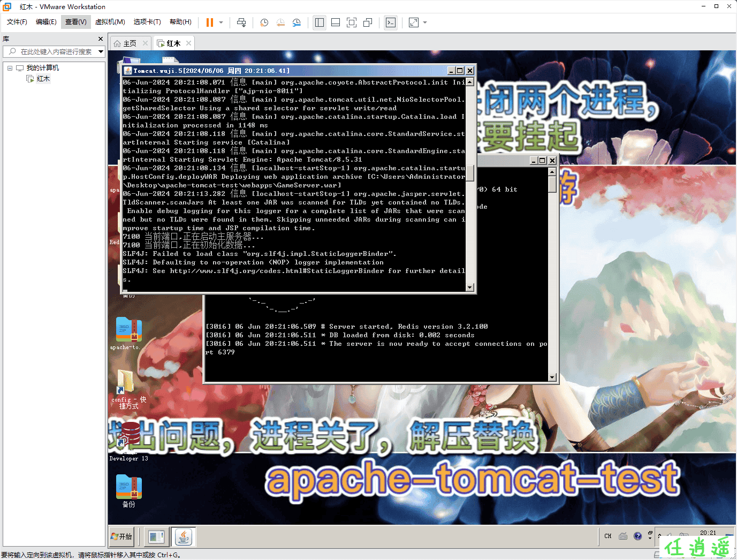Open the 帮助(H) menu

click(180, 22)
